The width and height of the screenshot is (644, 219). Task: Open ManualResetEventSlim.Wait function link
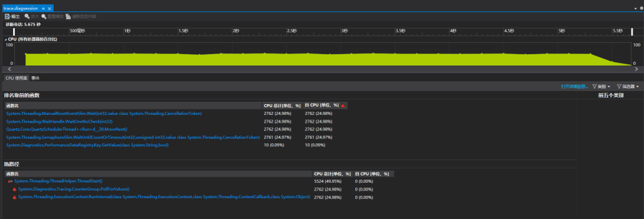(x=104, y=113)
